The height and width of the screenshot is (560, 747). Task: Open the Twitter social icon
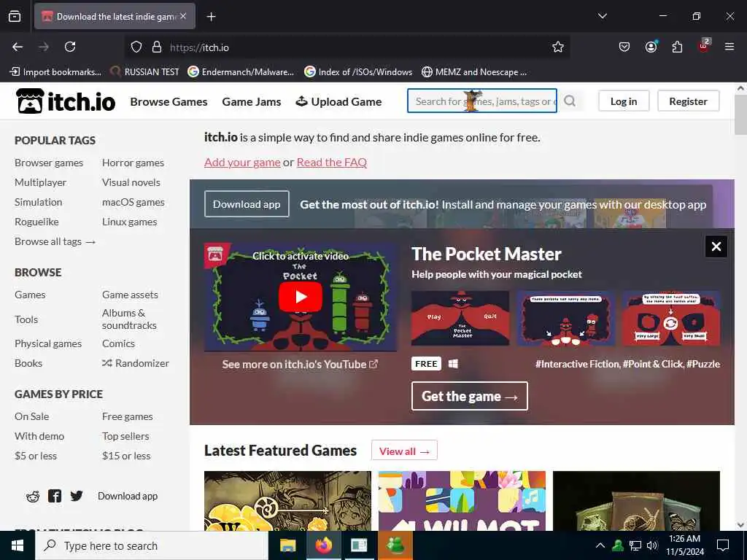76,496
